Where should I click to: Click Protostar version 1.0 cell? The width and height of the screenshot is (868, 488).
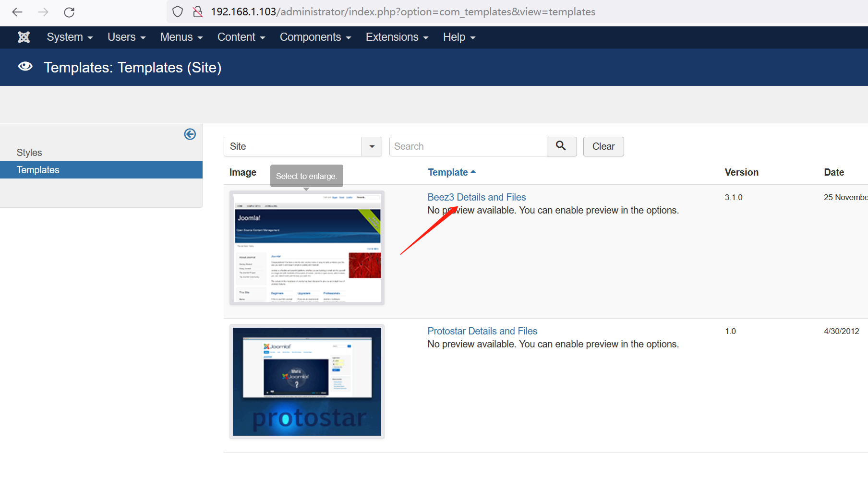[731, 331]
